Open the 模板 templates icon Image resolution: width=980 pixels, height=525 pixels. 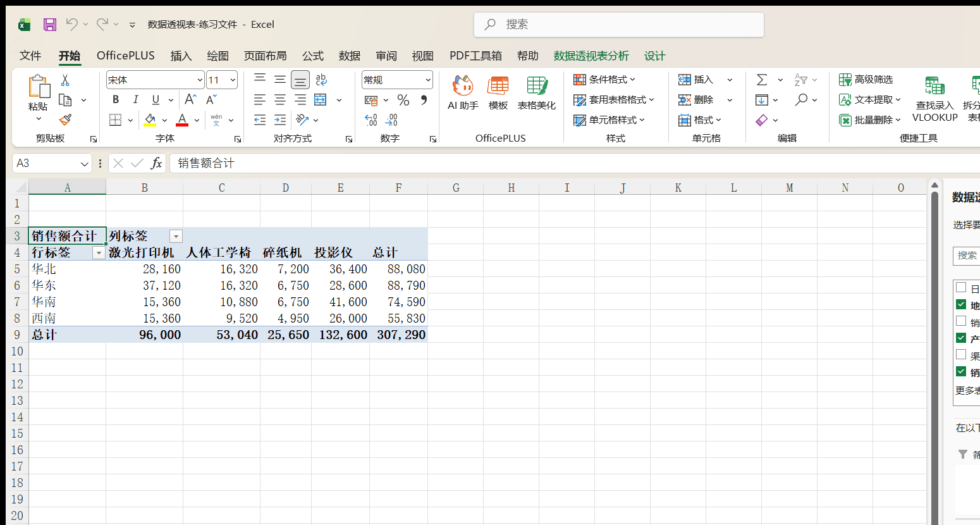(498, 93)
